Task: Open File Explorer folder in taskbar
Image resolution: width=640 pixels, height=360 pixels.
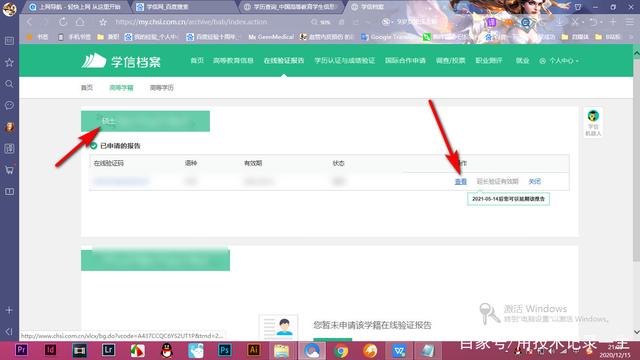Action: click(x=282, y=351)
